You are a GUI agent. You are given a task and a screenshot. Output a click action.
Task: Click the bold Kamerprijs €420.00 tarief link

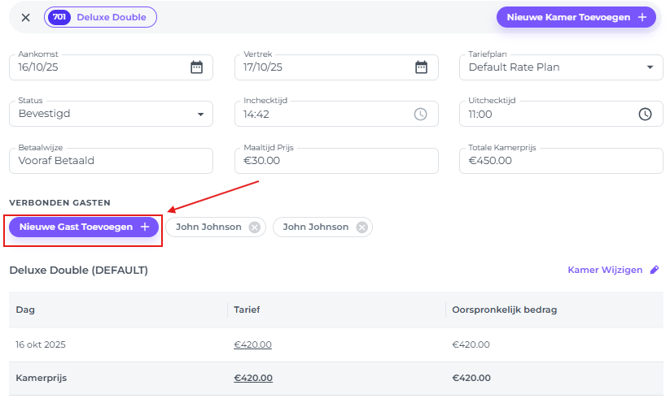[x=252, y=378]
